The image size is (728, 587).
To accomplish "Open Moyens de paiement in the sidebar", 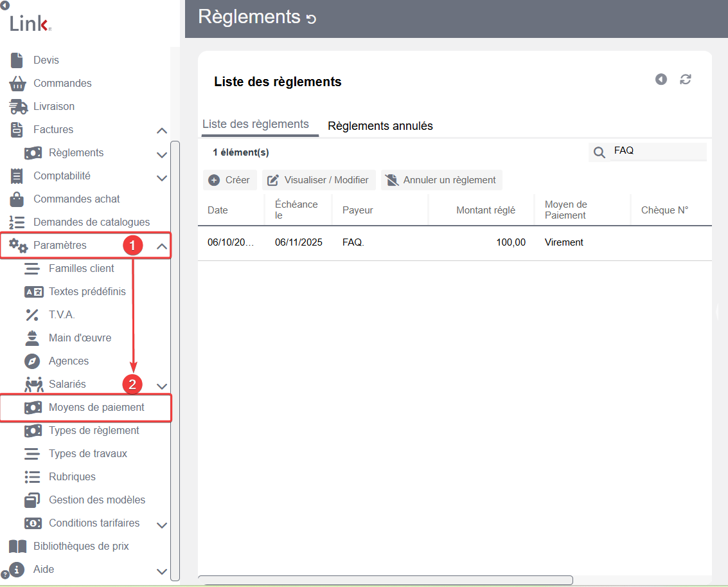I will [x=86, y=408].
